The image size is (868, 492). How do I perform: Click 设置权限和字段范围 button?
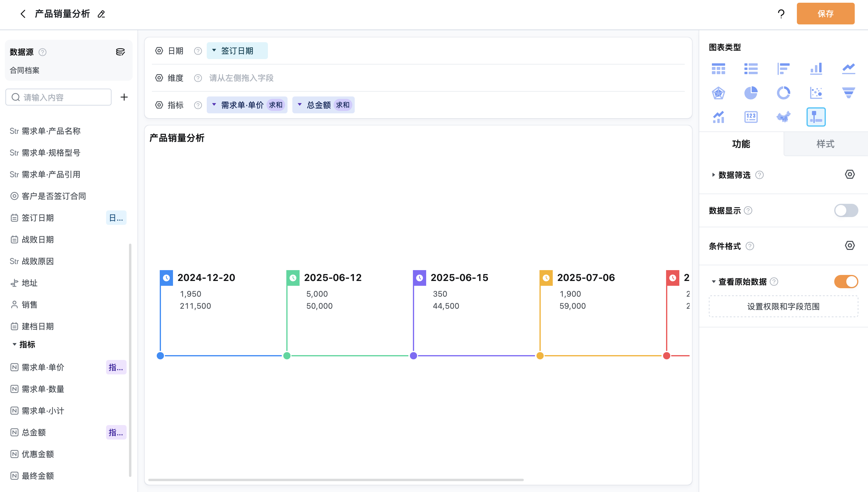point(783,307)
